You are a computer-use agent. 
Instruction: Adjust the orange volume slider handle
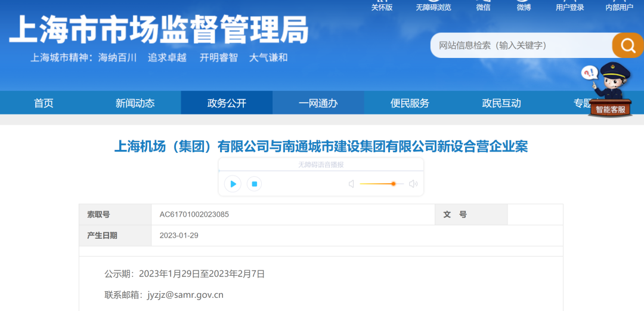[394, 184]
